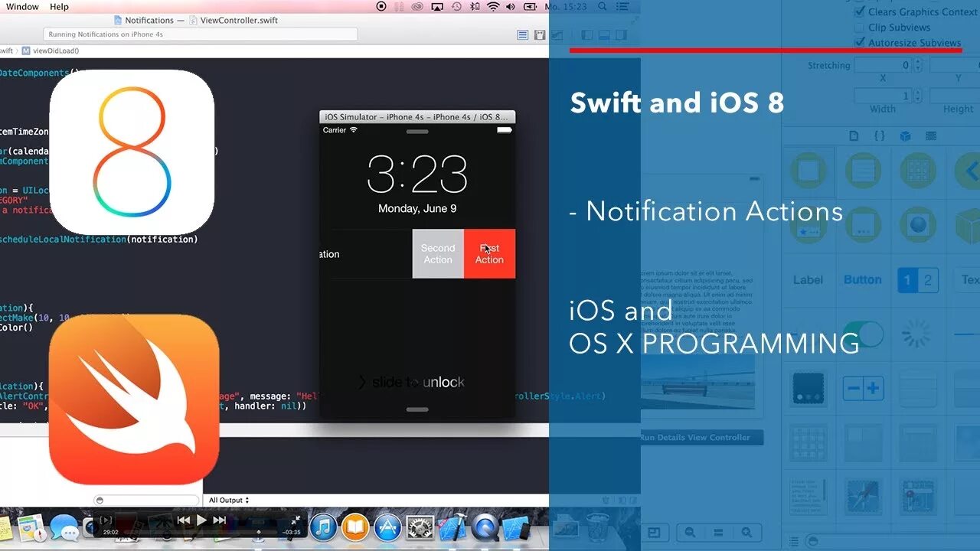Switch library to list view icon
The width and height of the screenshot is (980, 551).
click(x=793, y=541)
